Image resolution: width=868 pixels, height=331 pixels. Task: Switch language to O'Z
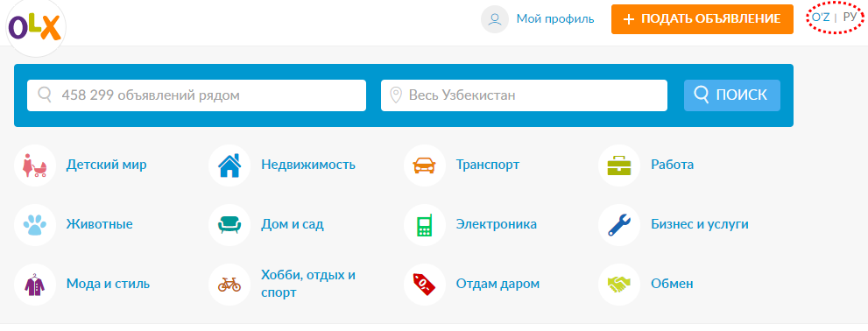tap(821, 18)
